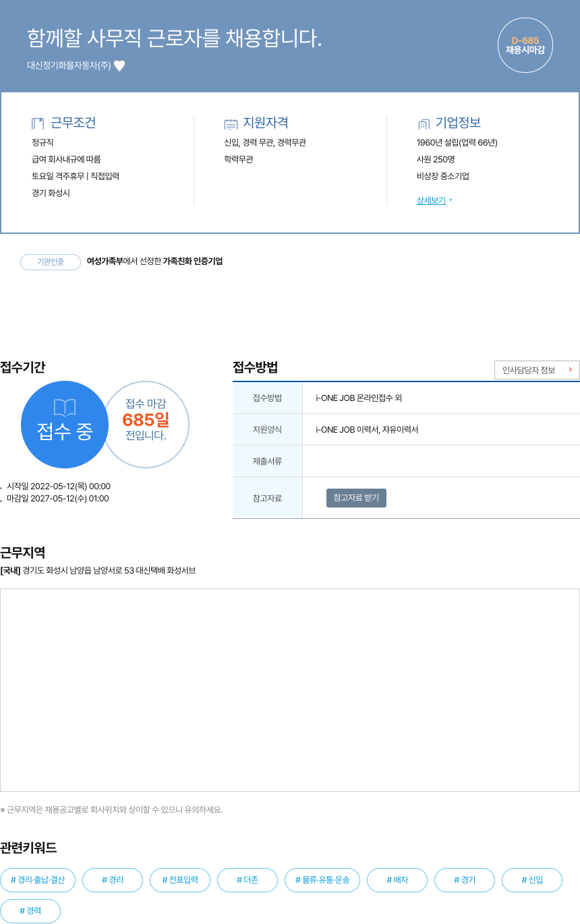The width and height of the screenshot is (580, 924).
Task: Click the 접수 마감 685일 전입니다 circle
Action: click(x=146, y=425)
